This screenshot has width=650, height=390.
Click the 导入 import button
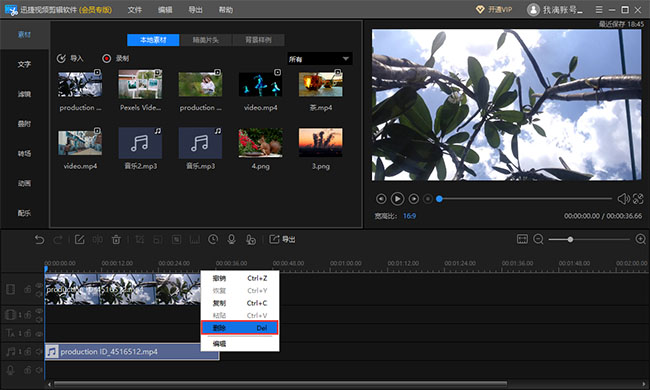click(70, 58)
